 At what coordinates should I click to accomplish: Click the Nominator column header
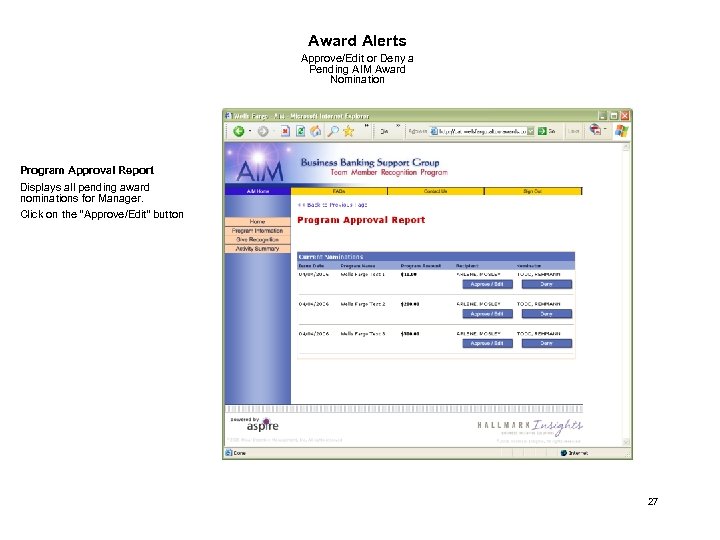coord(529,266)
